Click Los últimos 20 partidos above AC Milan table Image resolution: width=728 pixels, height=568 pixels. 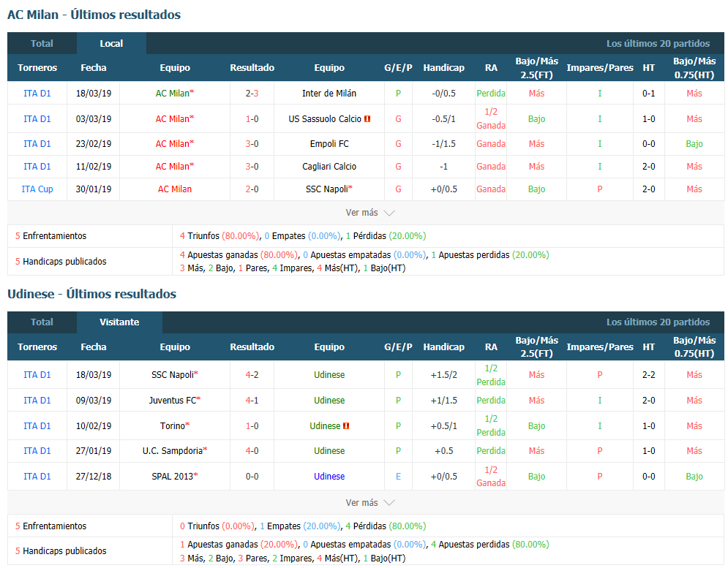[658, 44]
